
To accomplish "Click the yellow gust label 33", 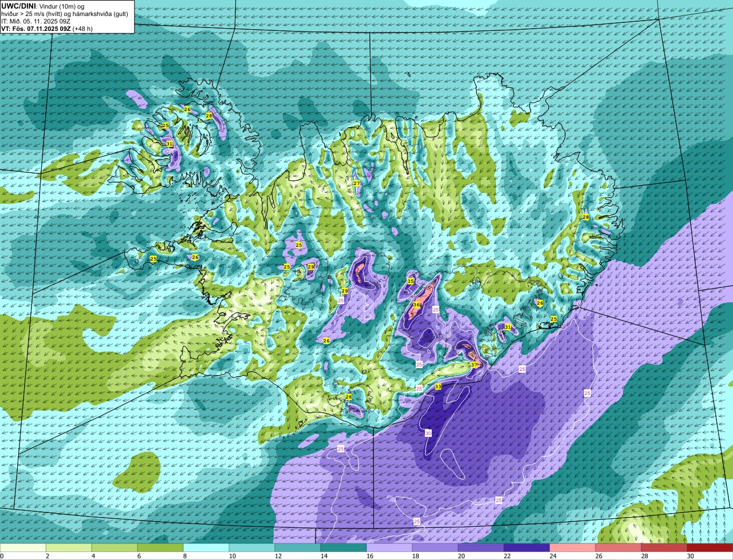I will pyautogui.click(x=438, y=387).
